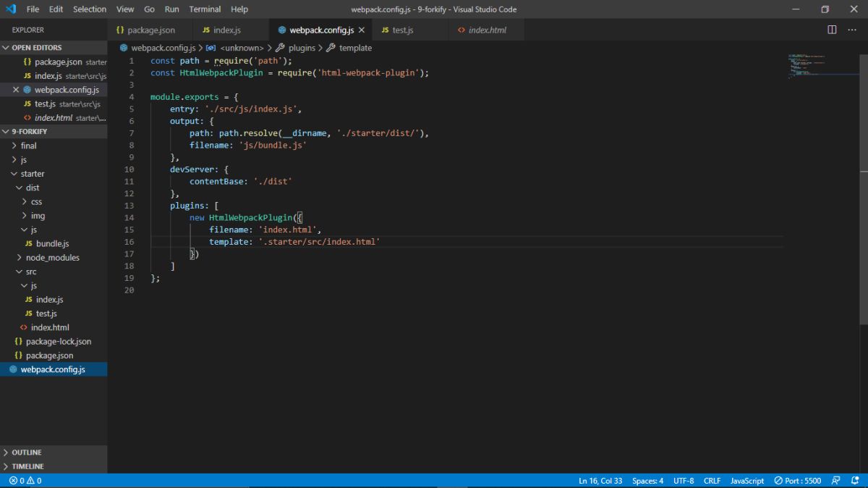Click line number 16 in the gutter
The image size is (868, 488).
click(129, 242)
